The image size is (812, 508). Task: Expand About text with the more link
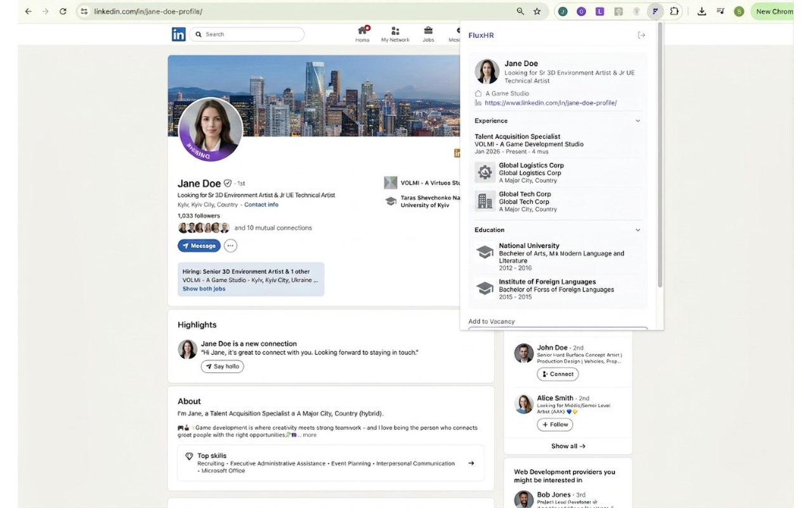tap(308, 435)
